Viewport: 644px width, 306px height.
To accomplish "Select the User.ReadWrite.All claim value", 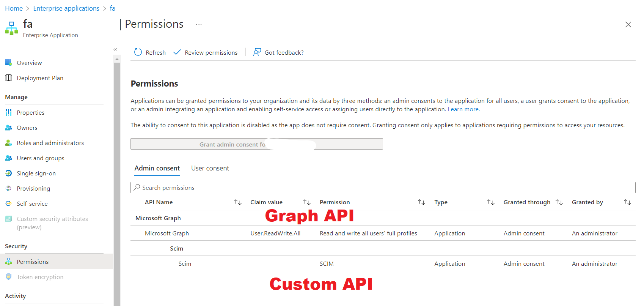I will (275, 233).
